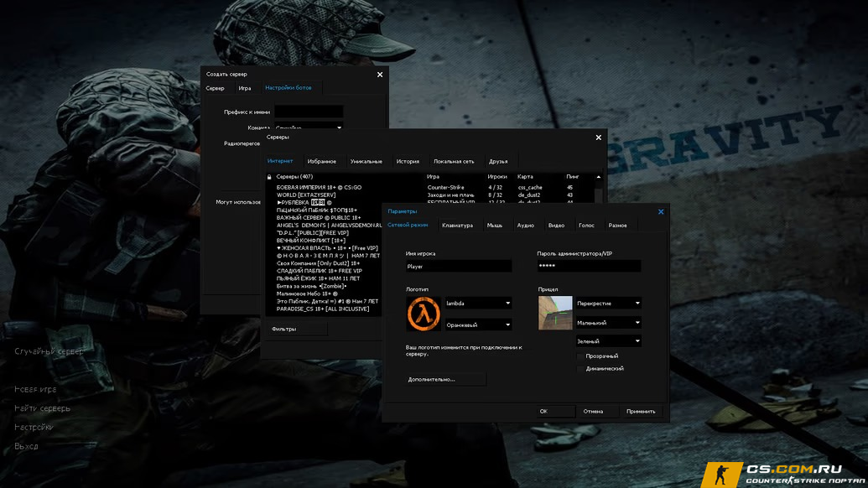The width and height of the screenshot is (868, 488).
Task: Open the Оранжевый logo color dropdown
Action: pos(478,324)
